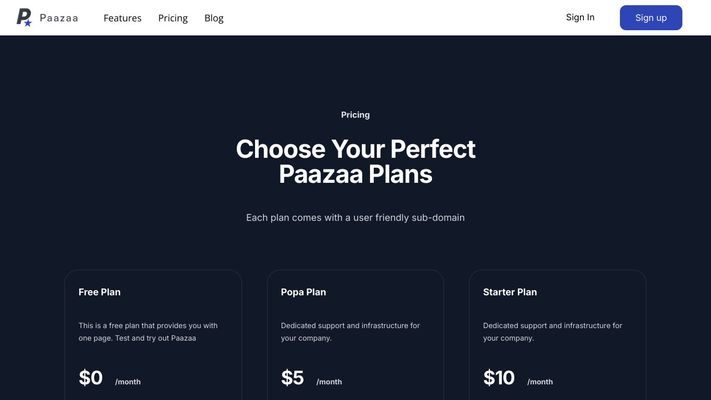The height and width of the screenshot is (400, 711).
Task: Click the sub-domain subtitle text
Action: (x=355, y=217)
